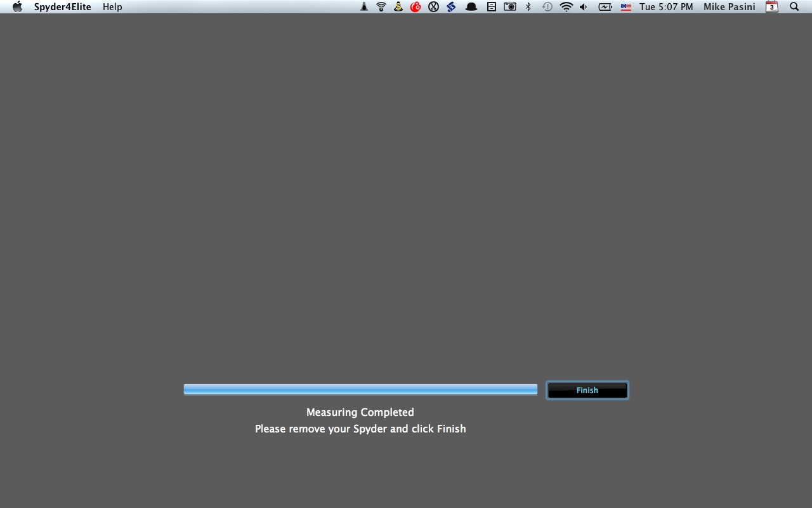
Task: Open the volume speaker menu
Action: pos(584,7)
